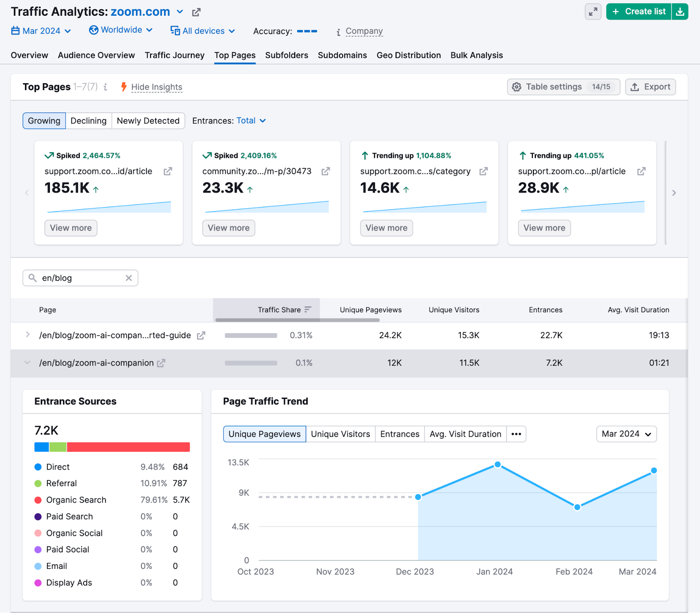Click the lightning bolt icon beside Hide Insights
Image resolution: width=700 pixels, height=613 pixels.
click(x=124, y=87)
